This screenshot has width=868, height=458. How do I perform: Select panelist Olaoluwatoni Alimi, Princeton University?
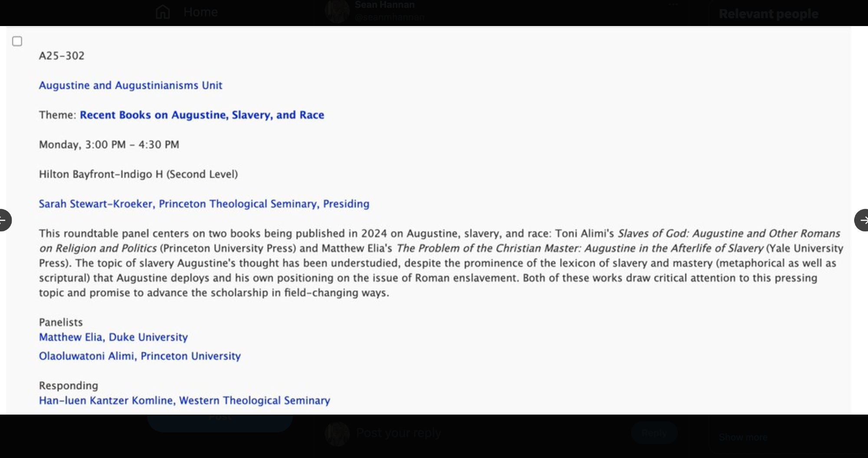pos(140,356)
